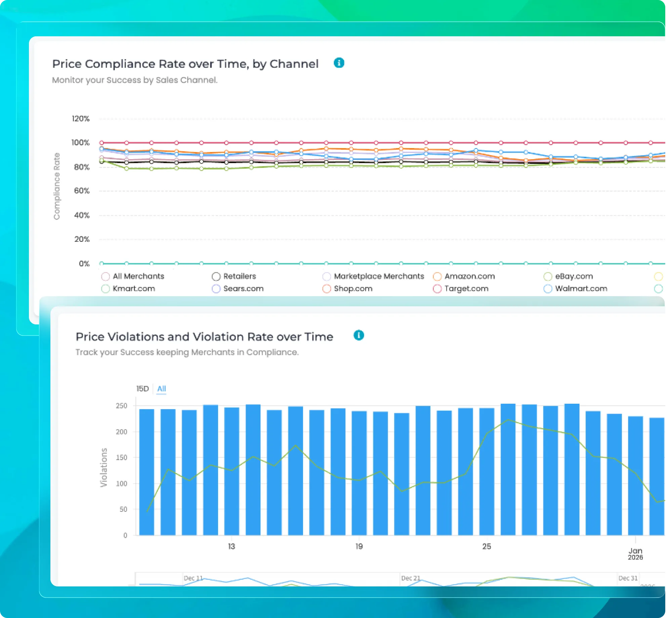This screenshot has width=672, height=618.
Task: Select the All range tab
Action: 161,389
